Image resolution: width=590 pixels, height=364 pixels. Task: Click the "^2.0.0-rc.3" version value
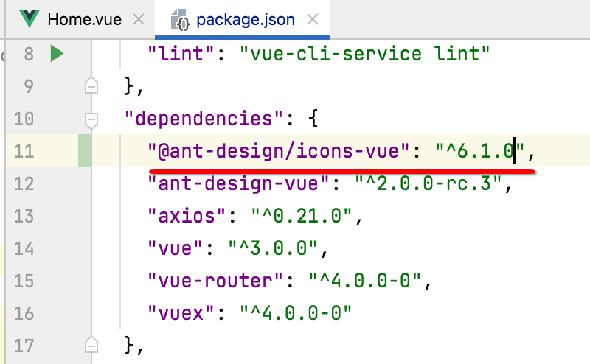point(428,183)
